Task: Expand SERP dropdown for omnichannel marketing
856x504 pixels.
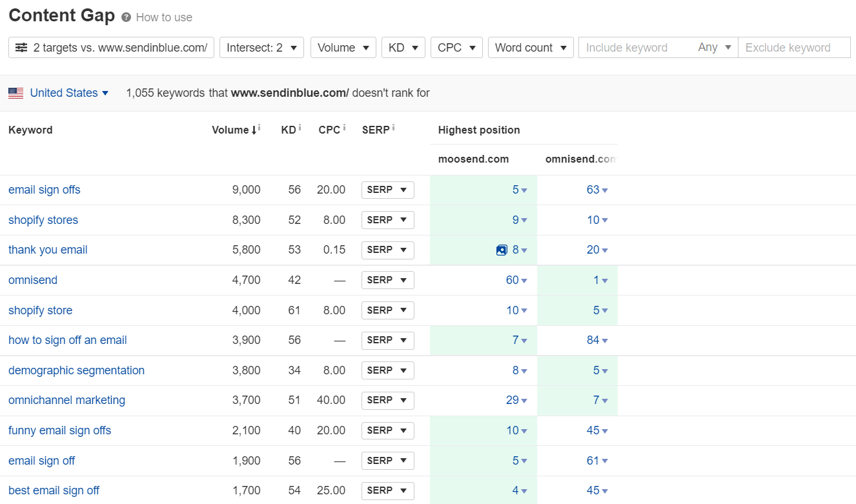Action: click(x=387, y=400)
